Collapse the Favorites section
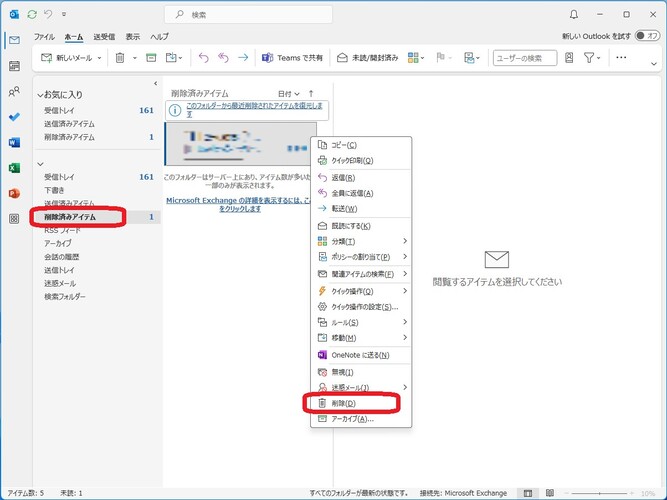This screenshot has height=500, width=667. coord(40,95)
